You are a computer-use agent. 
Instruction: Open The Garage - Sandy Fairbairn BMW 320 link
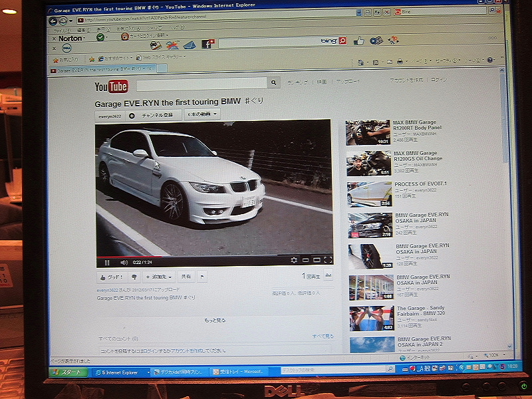(421, 311)
